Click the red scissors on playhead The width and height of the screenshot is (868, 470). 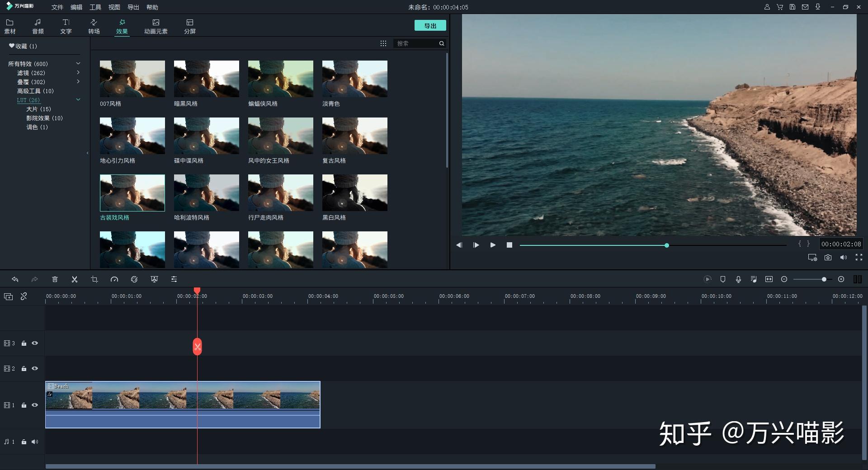point(197,347)
